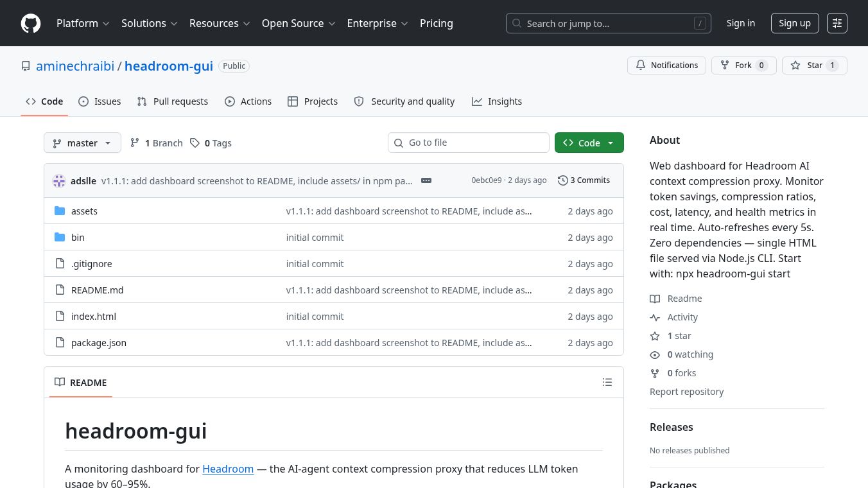Click the pulse icon beside Activity
Viewport: 868px width, 488px height.
coord(655,318)
